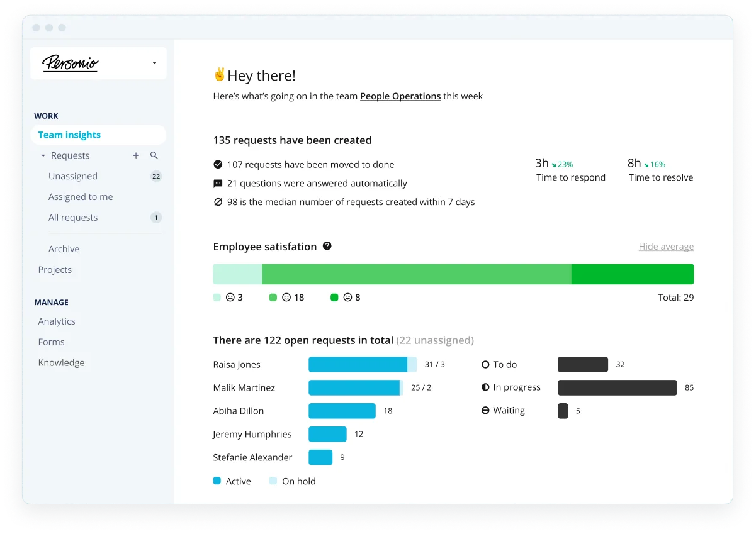
Task: Click the name 'Jeremy Humphries'
Action: click(252, 435)
